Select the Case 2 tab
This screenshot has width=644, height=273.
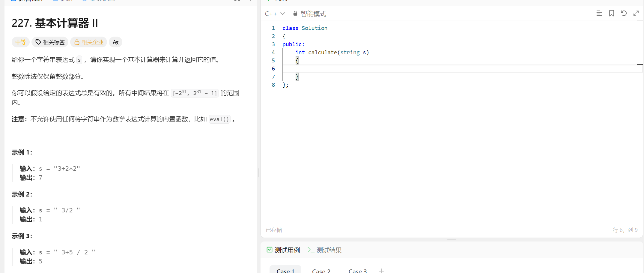321,271
